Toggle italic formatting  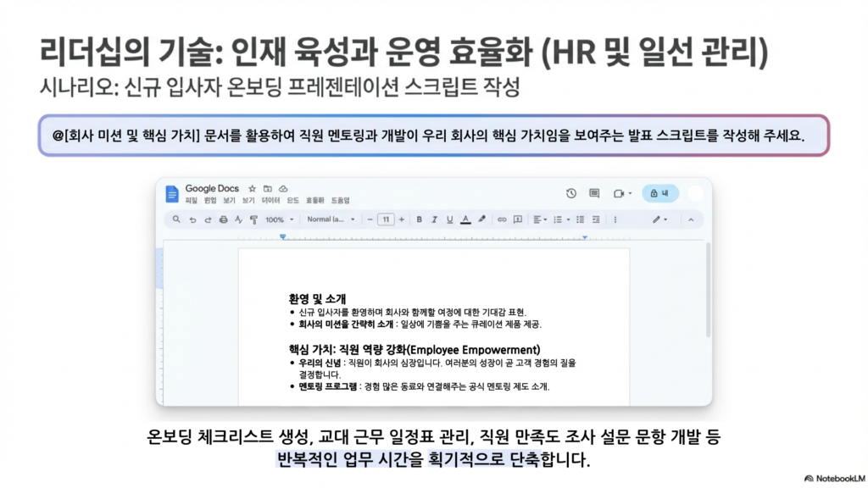tap(435, 219)
